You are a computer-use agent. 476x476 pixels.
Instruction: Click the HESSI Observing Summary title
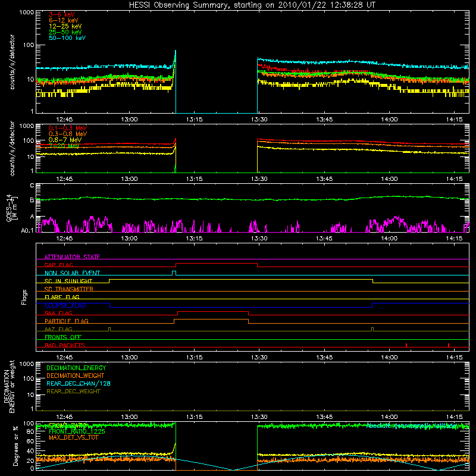[252, 5]
